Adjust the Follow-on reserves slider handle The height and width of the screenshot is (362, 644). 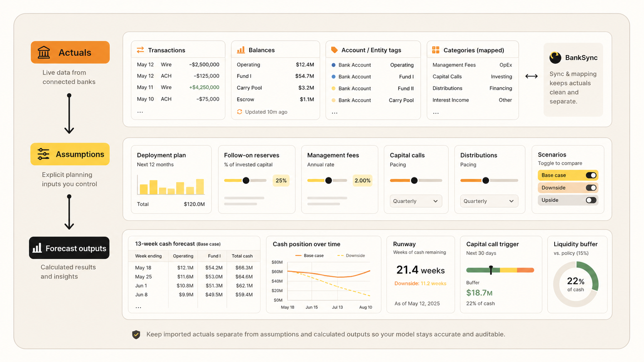pyautogui.click(x=246, y=180)
